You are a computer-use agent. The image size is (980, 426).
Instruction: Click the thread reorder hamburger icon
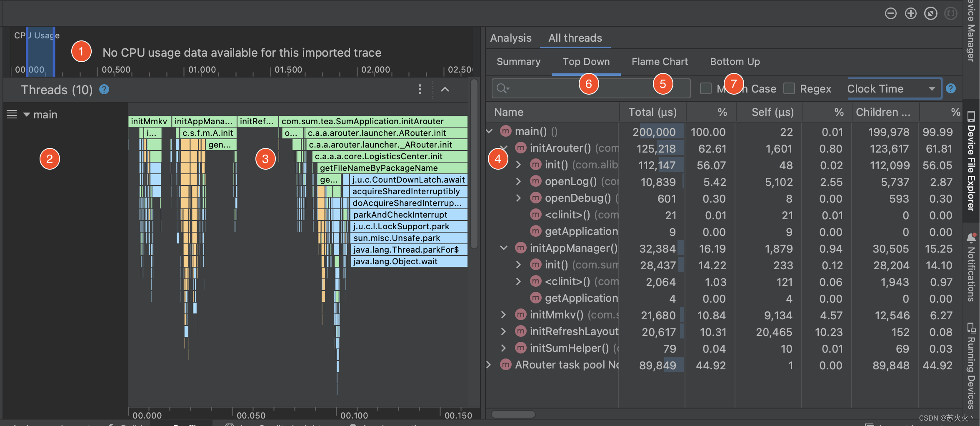pyautogui.click(x=12, y=114)
